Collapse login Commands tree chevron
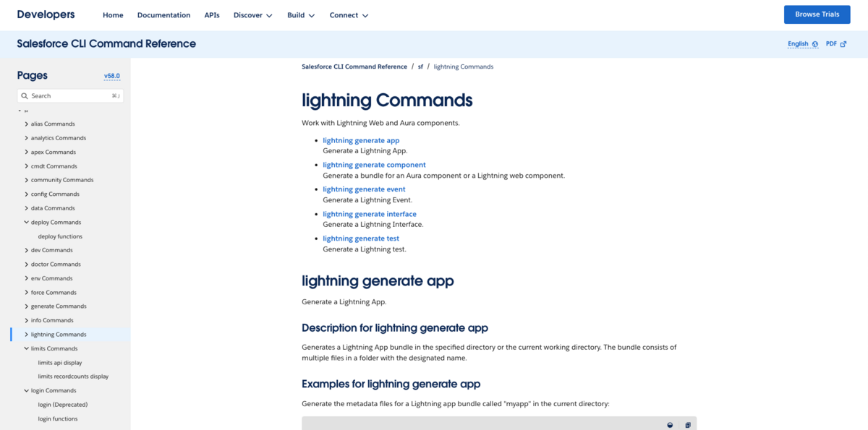The image size is (868, 430). click(27, 391)
